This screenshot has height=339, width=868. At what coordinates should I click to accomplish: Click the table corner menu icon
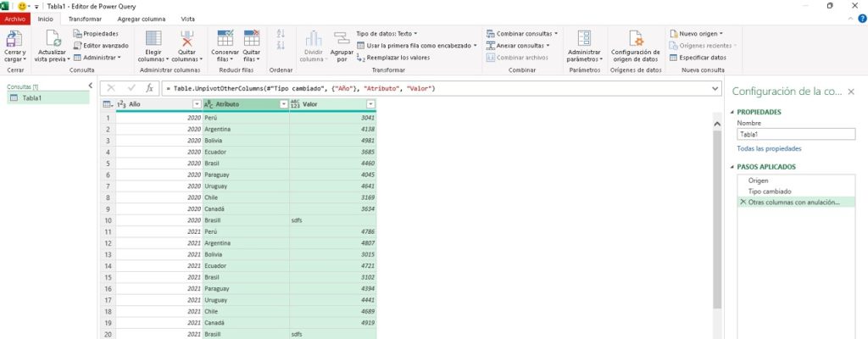tap(108, 104)
